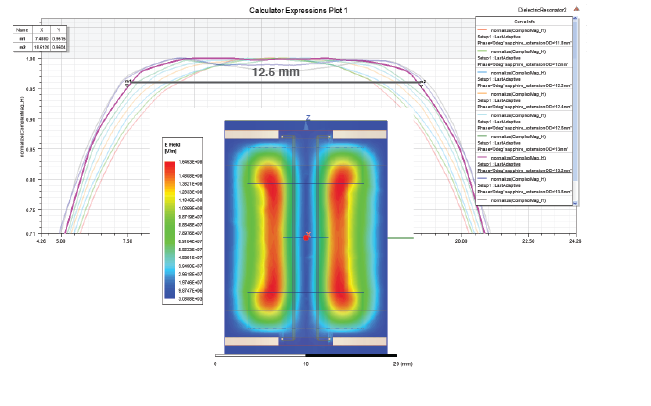
Task: Click the Curve Info vertical scrollbar thumb
Action: click(x=575, y=100)
